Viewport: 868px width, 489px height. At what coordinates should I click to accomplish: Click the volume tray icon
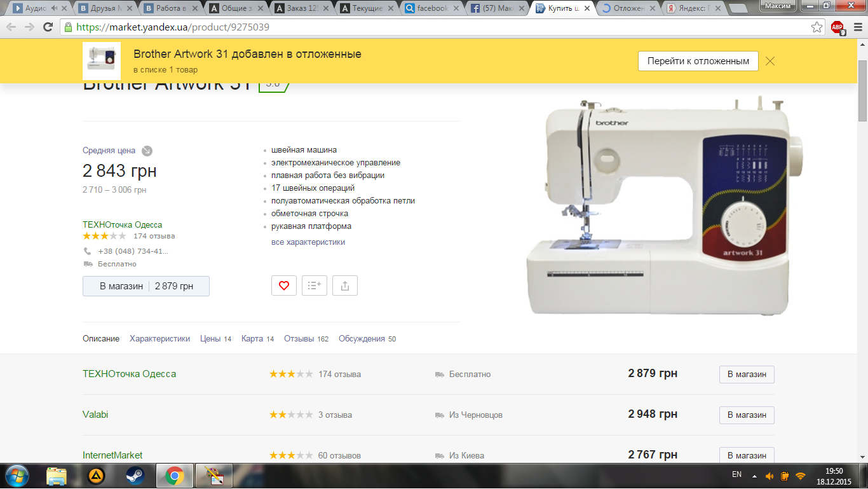tap(770, 476)
